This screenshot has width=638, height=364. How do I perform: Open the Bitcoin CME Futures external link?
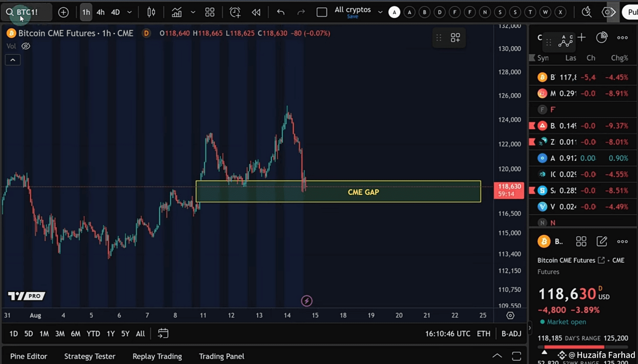(601, 260)
